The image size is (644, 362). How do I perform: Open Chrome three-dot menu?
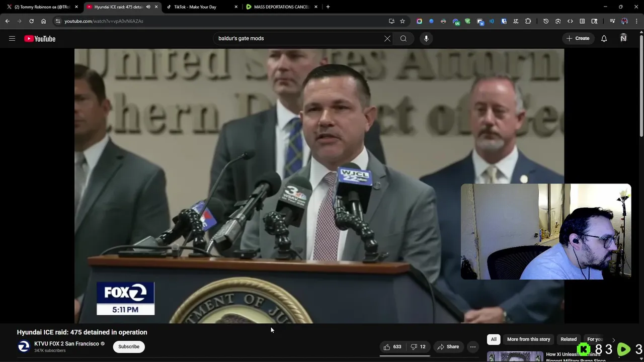point(637,21)
